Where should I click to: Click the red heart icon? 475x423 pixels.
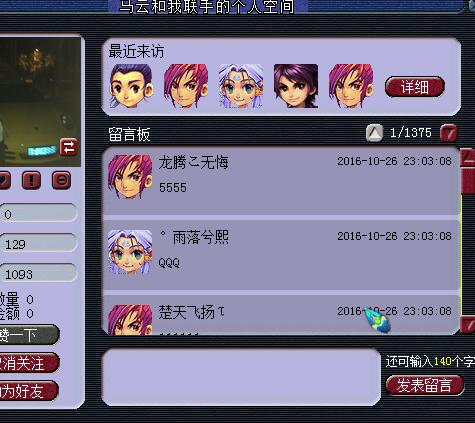4,180
